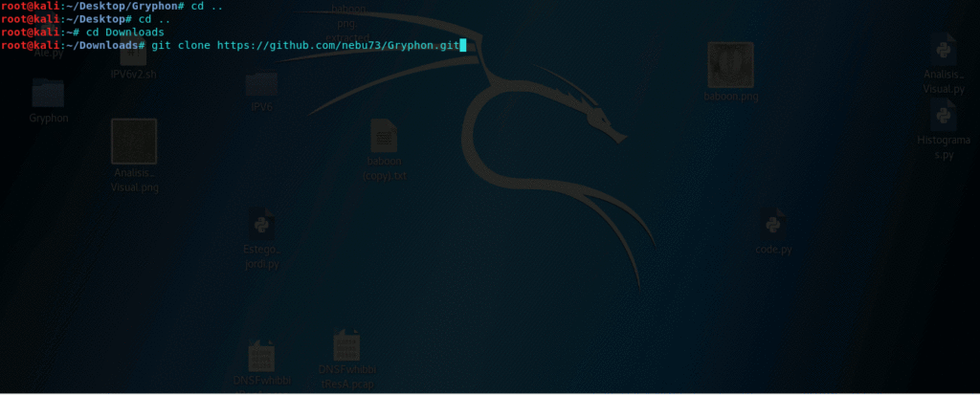The image size is (980, 395).
Task: Select the Ale.py file behind terminal text
Action: (48, 55)
